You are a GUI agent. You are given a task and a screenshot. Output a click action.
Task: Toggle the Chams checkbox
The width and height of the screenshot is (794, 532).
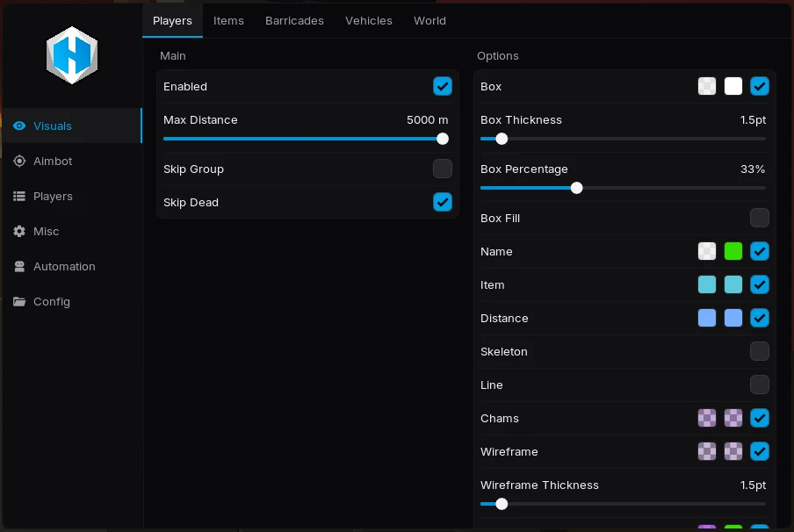(x=760, y=418)
